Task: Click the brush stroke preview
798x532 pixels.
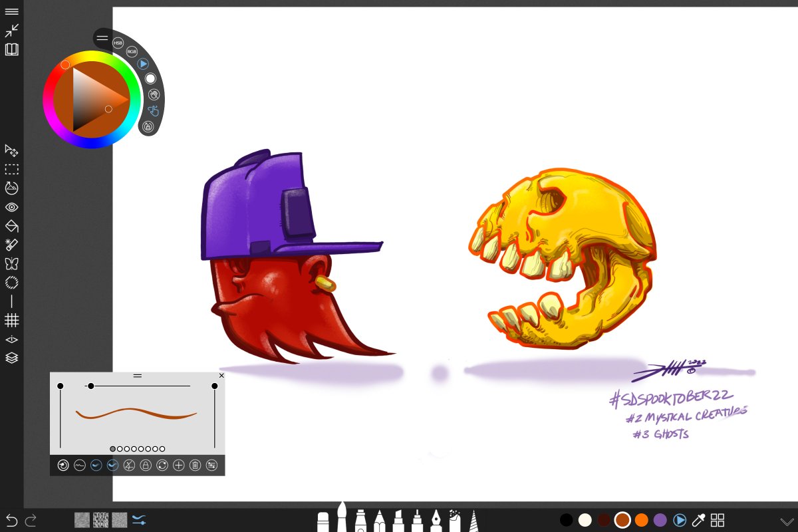Action: pyautogui.click(x=136, y=414)
